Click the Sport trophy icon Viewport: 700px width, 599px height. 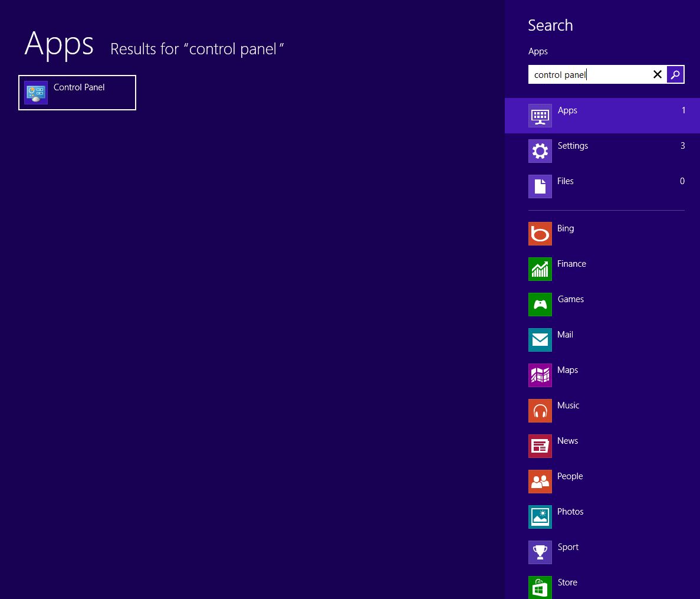540,552
